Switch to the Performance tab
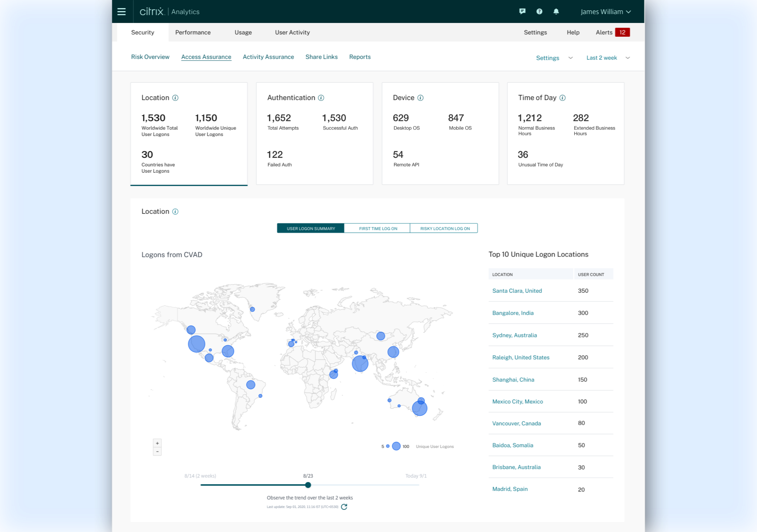 click(193, 32)
